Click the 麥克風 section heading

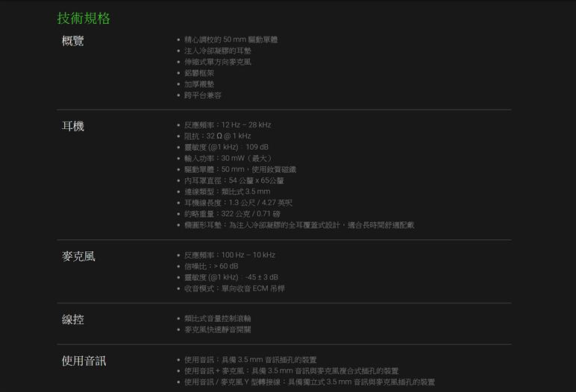point(78,257)
